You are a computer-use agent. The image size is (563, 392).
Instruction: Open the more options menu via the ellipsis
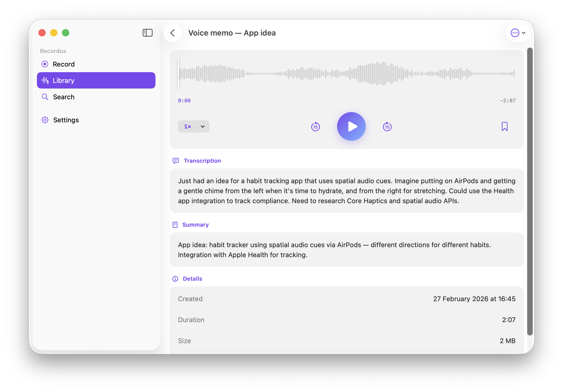click(x=515, y=33)
